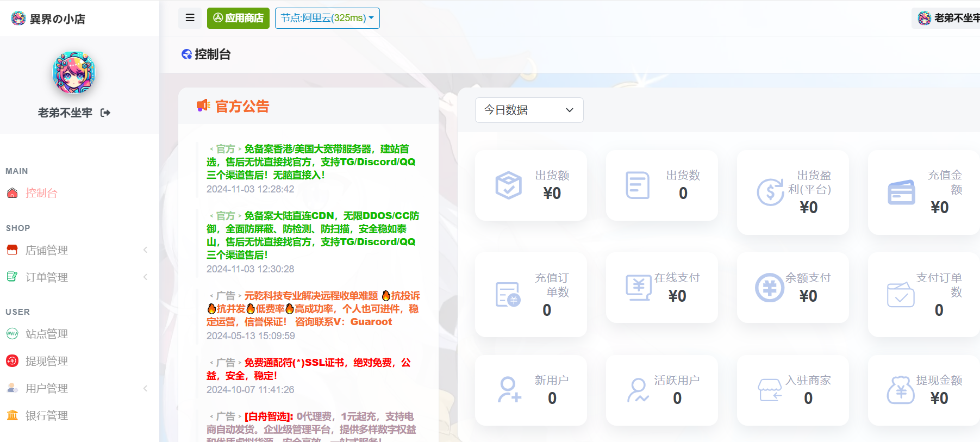The height and width of the screenshot is (442, 980).
Task: Click the 余额支付 ¥0 value
Action: tap(808, 296)
